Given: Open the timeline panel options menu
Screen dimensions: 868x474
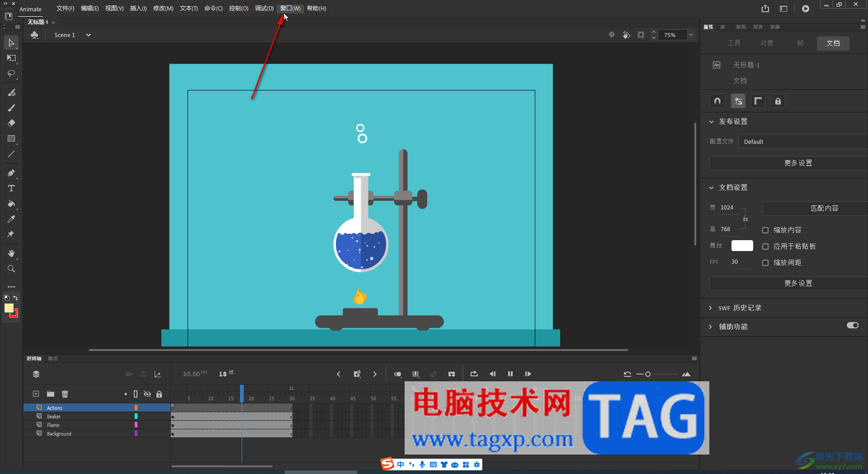Looking at the screenshot, I should click(694, 359).
